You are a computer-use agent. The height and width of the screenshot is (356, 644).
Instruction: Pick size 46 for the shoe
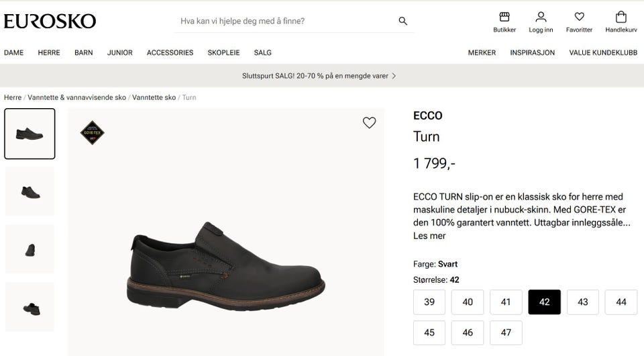pyautogui.click(x=468, y=332)
